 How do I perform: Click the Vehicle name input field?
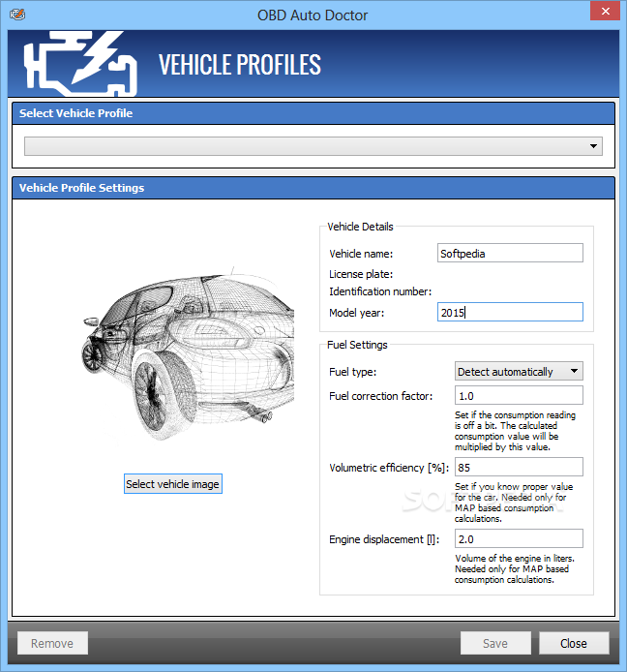pos(510,253)
